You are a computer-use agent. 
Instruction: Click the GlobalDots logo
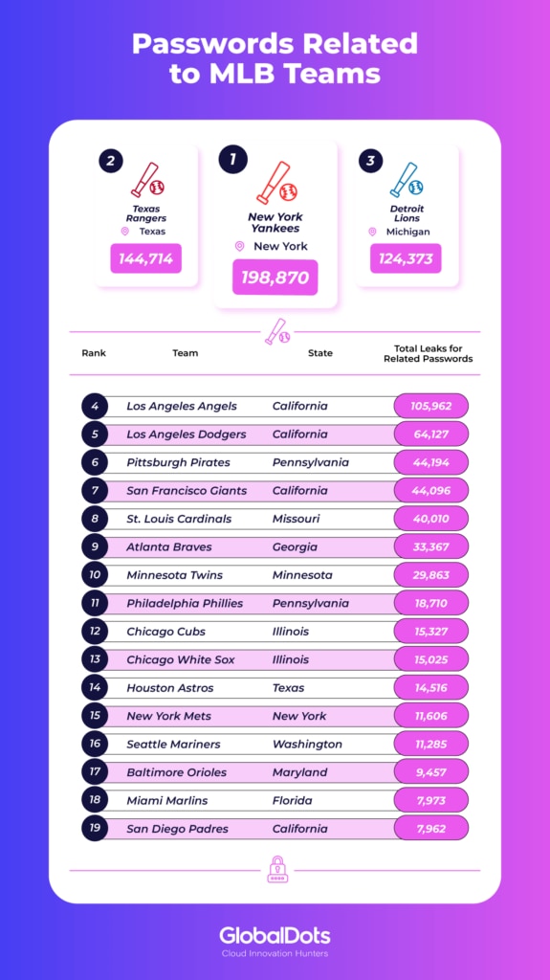coord(275,941)
